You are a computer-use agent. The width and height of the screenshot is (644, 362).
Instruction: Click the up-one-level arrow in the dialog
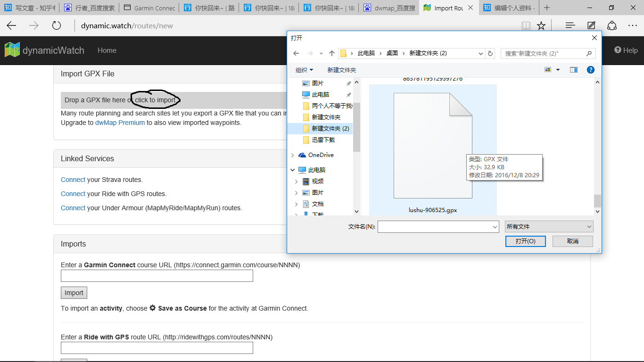[x=332, y=53]
